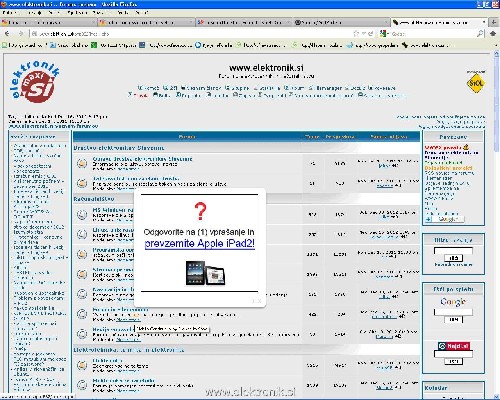Screen dimensions: 500x400
Task: Go back with the browser back arrow
Action: [x=7, y=34]
